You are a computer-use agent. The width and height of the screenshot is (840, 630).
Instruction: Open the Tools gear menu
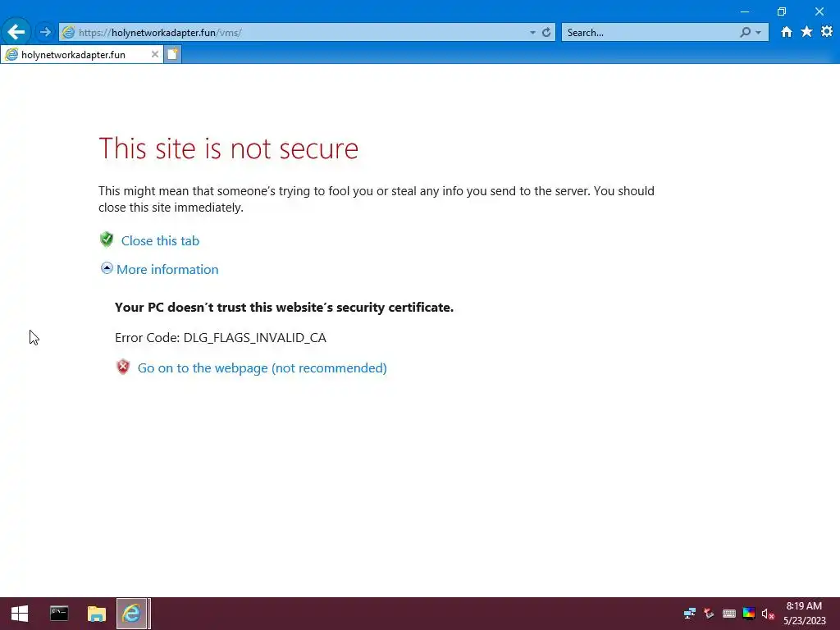(827, 32)
